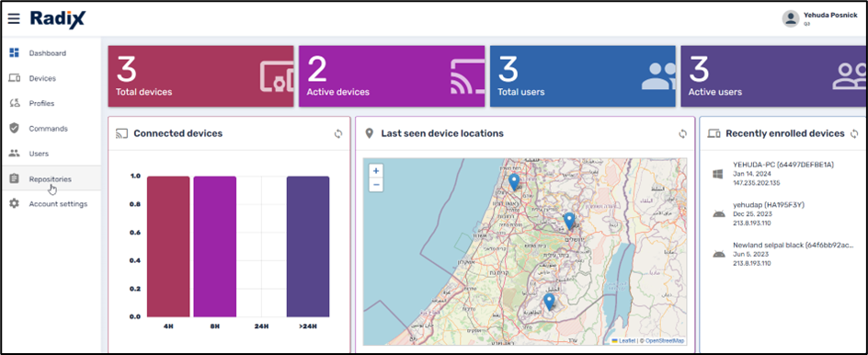
Task: Click the Active devices card
Action: tap(392, 75)
